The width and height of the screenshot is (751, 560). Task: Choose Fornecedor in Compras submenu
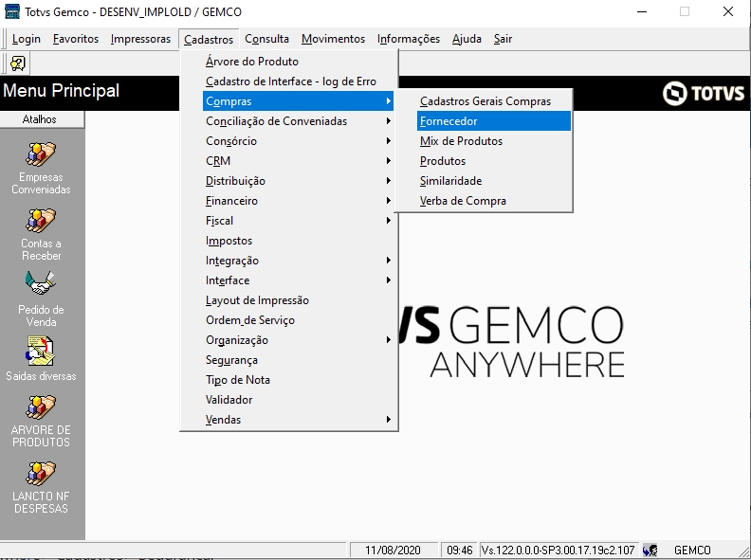(494, 121)
